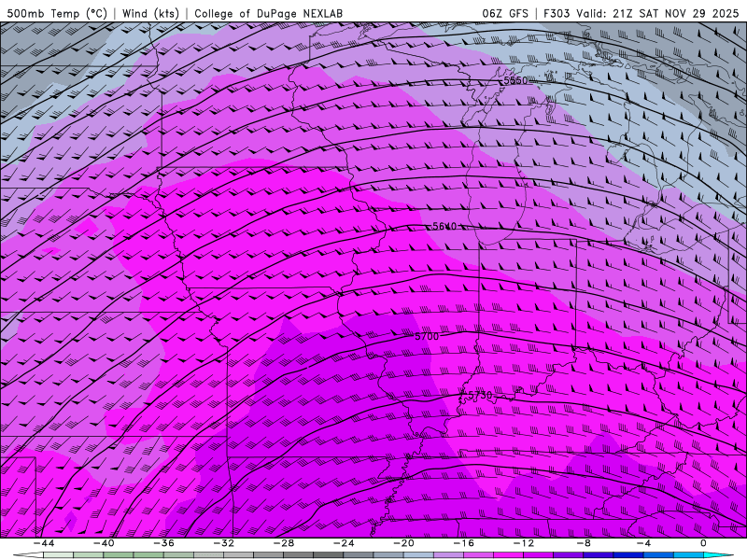Image resolution: width=747 pixels, height=560 pixels.
Task: Click the -4 color scale tick label
Action: point(643,543)
